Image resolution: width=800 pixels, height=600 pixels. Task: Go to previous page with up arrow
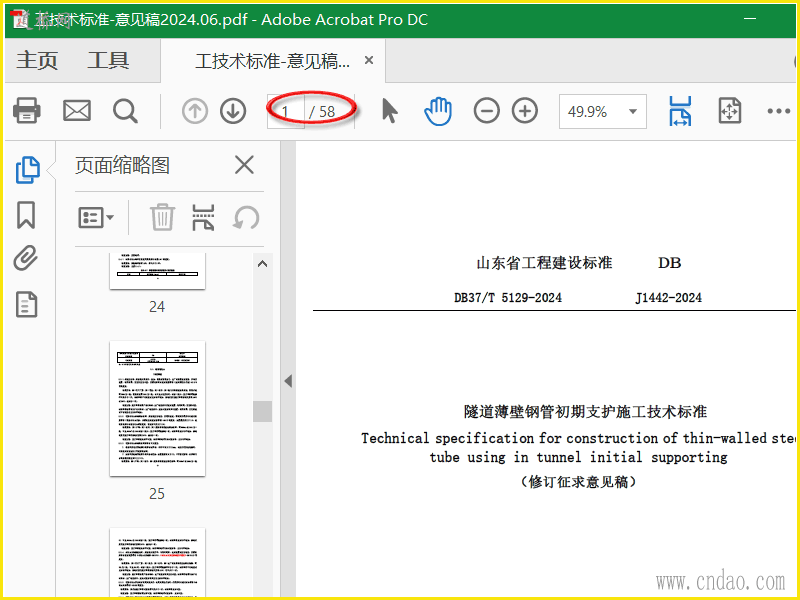point(194,111)
